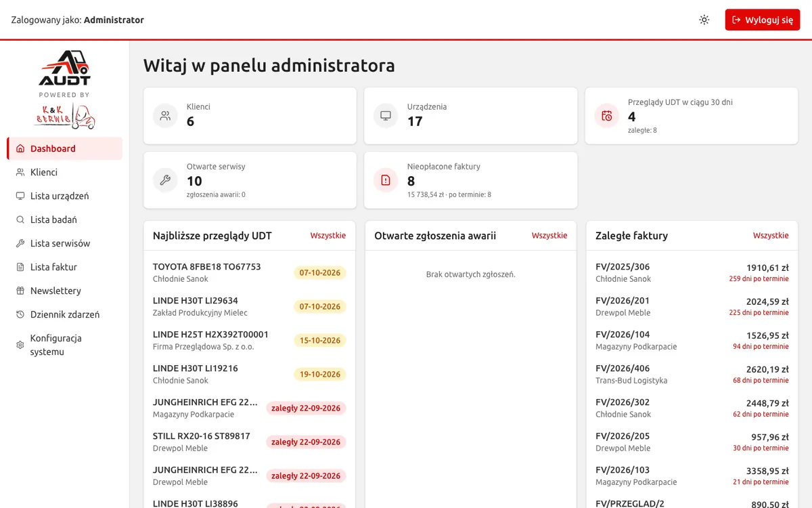Open invoice FV/2025/306
The image size is (812, 508).
[692, 273]
